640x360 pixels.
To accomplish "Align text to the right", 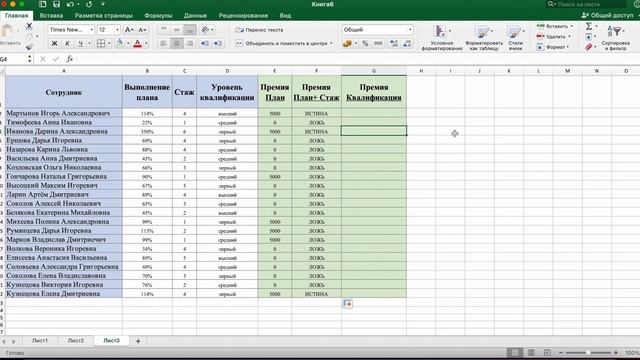I will point(189,43).
